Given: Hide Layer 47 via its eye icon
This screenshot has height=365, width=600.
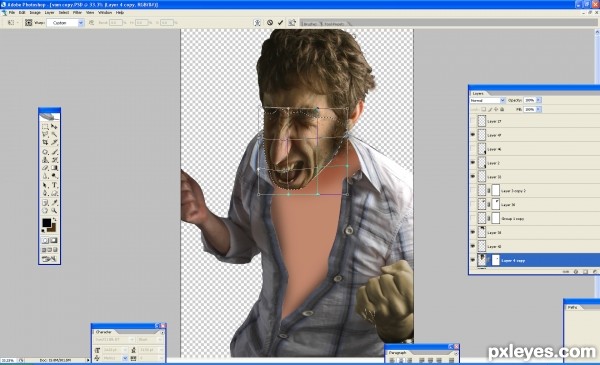Looking at the screenshot, I should (x=473, y=135).
